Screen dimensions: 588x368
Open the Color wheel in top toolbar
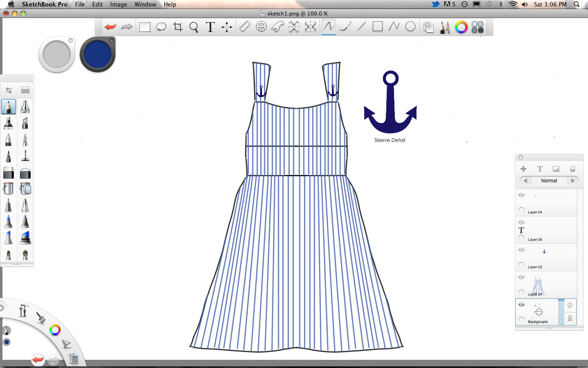[x=461, y=27]
